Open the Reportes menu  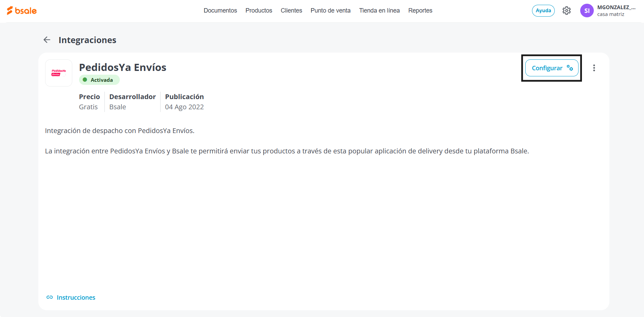420,11
